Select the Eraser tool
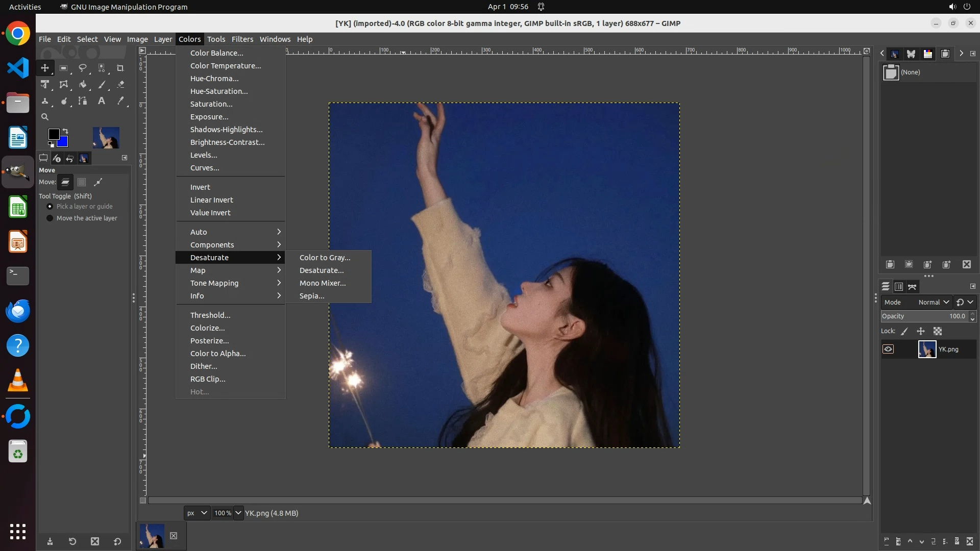This screenshot has height=551, width=980. (x=120, y=85)
